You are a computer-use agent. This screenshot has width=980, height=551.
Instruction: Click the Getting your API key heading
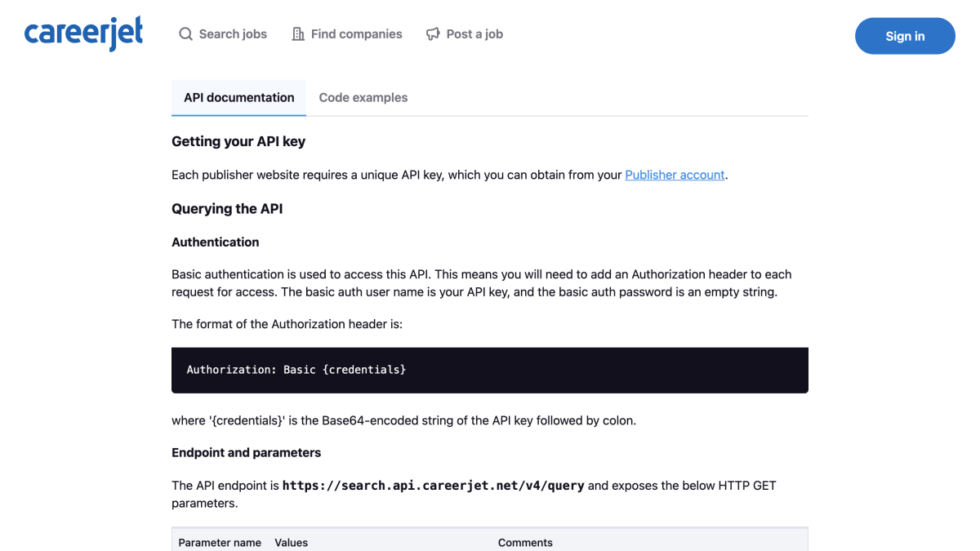238,141
